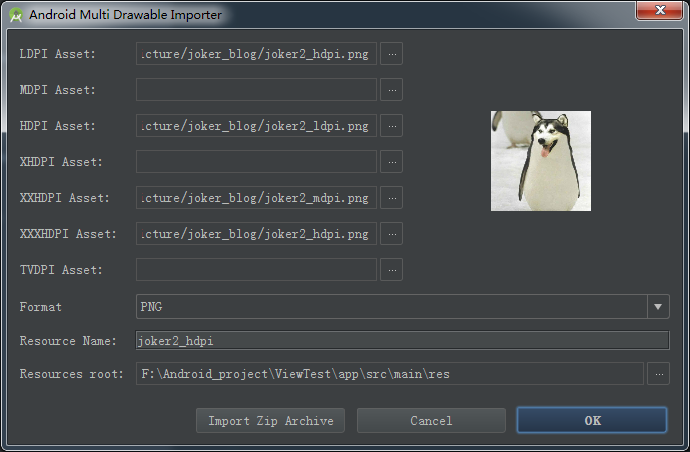Focus the empty MDPI Asset path field
Screen dimensions: 690x452
click(257, 90)
